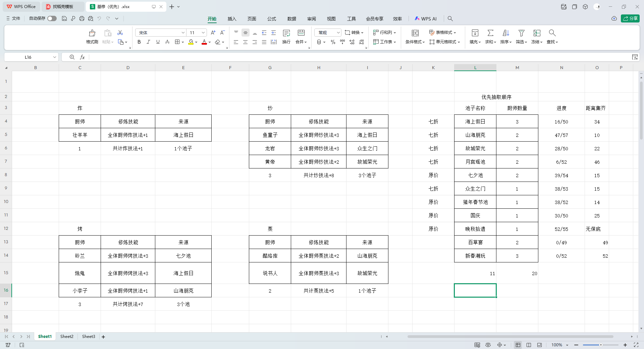Image resolution: width=644 pixels, height=349 pixels.
Task: Click the Format Painter icon
Action: [x=92, y=33]
